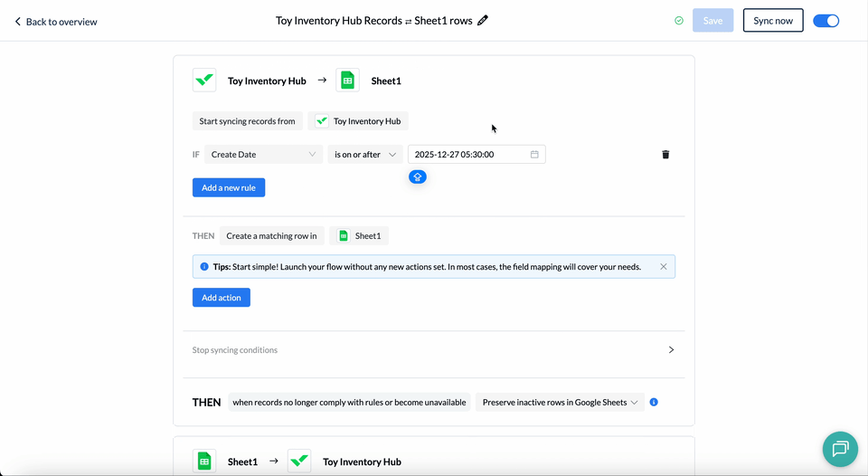Viewport: 868px width, 476px height.
Task: Click the Sync now button
Action: (x=772, y=20)
